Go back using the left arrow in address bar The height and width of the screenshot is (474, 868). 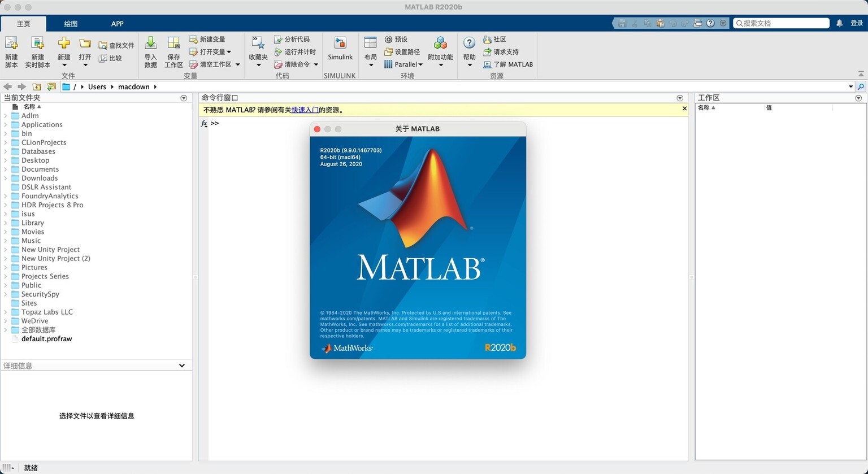pos(7,86)
